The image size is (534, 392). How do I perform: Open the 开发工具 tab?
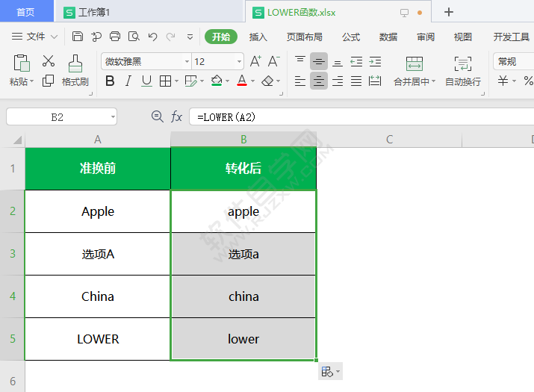pyautogui.click(x=511, y=37)
